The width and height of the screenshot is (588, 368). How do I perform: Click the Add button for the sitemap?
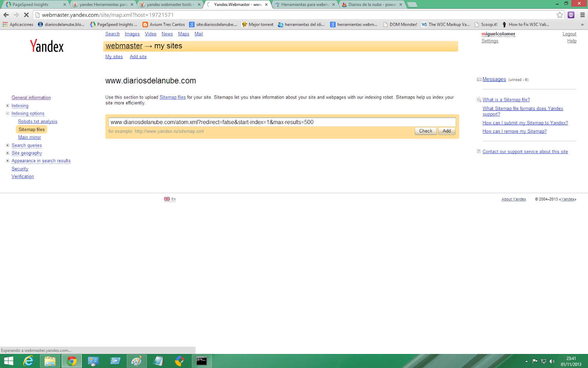447,131
